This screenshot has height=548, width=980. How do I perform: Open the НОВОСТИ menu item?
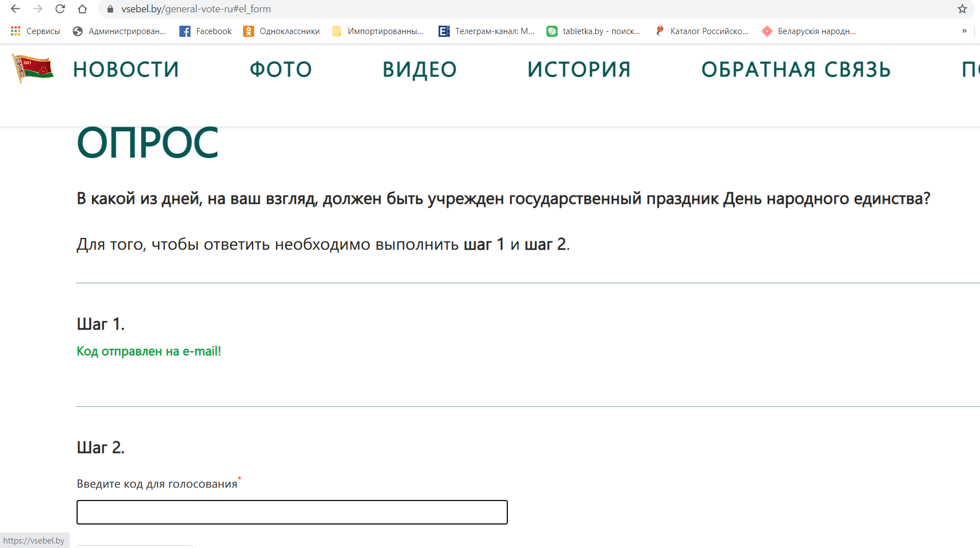pyautogui.click(x=126, y=70)
